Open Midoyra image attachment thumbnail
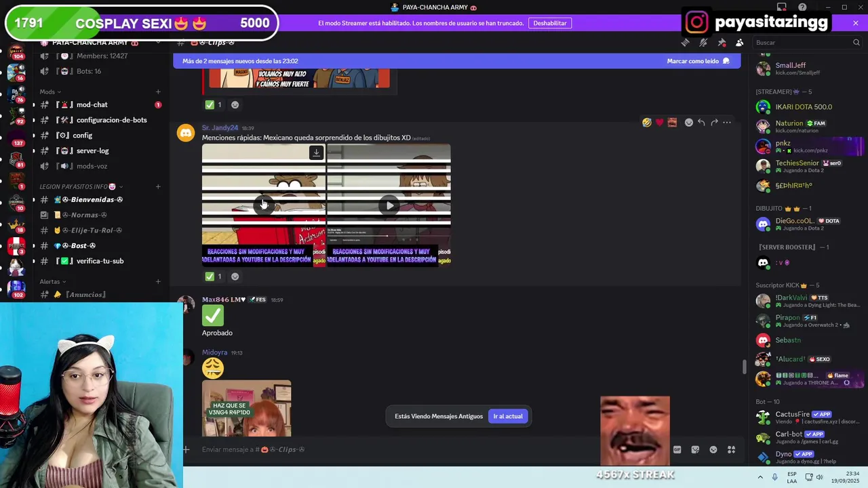Image resolution: width=868 pixels, height=488 pixels. [247, 409]
